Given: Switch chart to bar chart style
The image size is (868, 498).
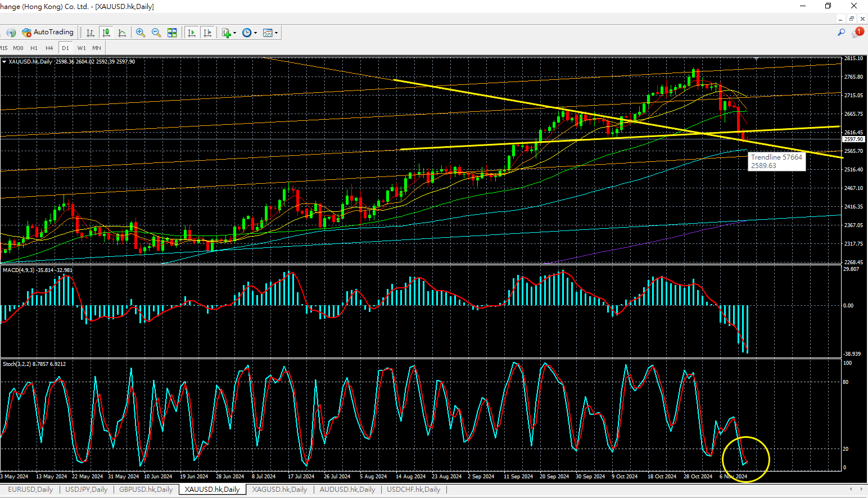Looking at the screenshot, I should coord(90,33).
